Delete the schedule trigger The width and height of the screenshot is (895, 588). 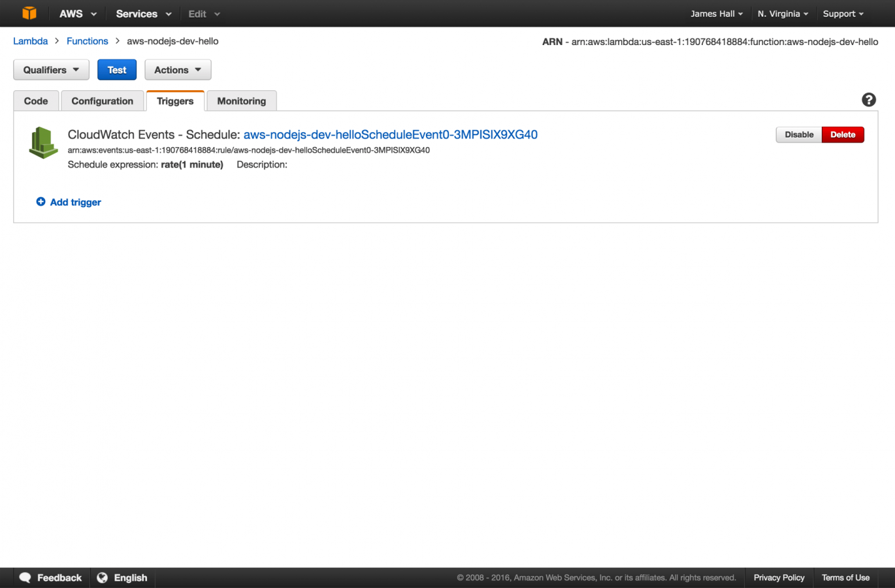(842, 135)
